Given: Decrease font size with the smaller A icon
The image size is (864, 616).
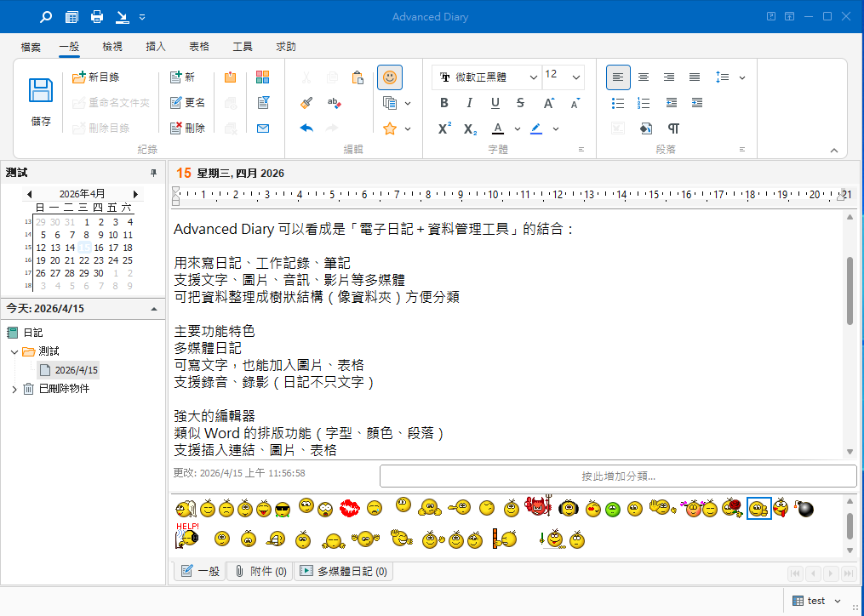Looking at the screenshot, I should point(575,103).
